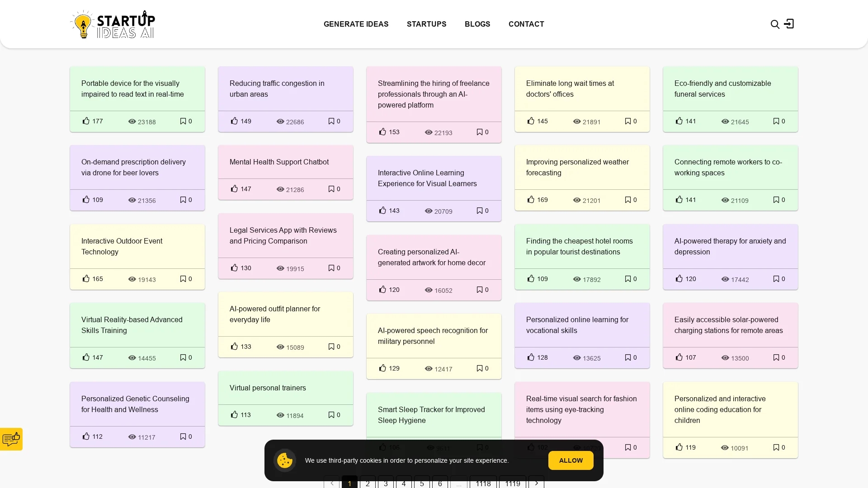Viewport: 868px width, 488px height.
Task: Open Virtual personal trainers idea title
Action: 268,388
